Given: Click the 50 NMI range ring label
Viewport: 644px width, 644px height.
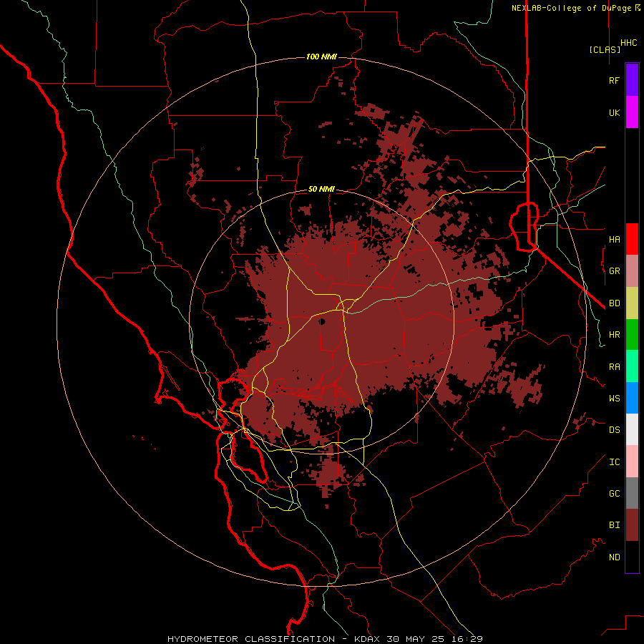Looking at the screenshot, I should [321, 189].
